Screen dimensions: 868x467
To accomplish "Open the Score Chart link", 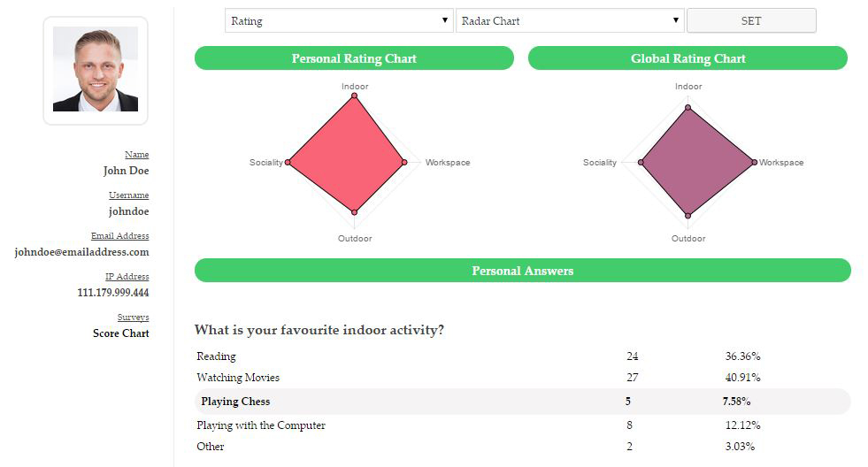I will [121, 333].
